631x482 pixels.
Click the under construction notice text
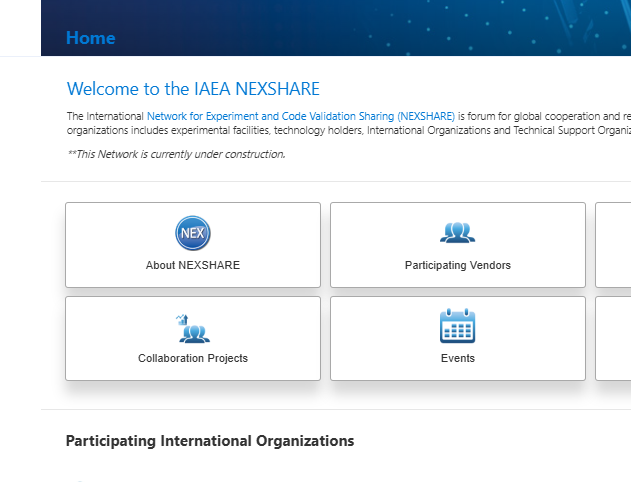click(176, 154)
